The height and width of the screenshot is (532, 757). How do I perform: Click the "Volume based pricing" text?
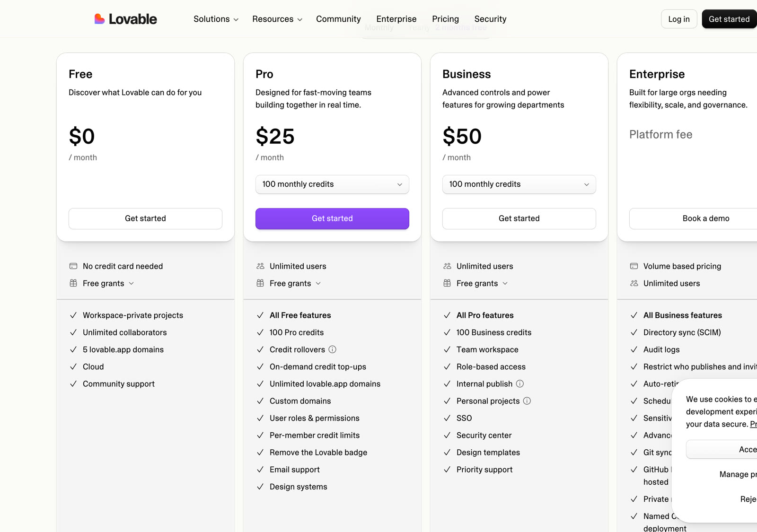(682, 266)
